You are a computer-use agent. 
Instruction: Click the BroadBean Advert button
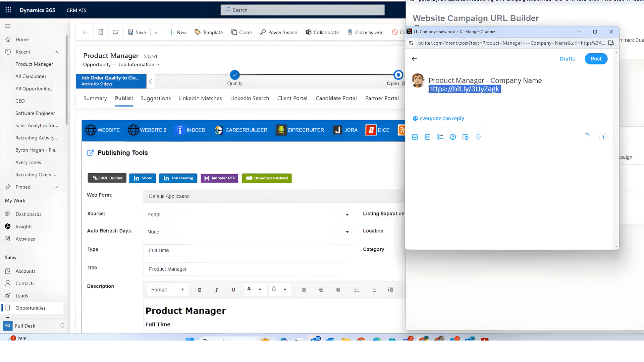click(267, 178)
